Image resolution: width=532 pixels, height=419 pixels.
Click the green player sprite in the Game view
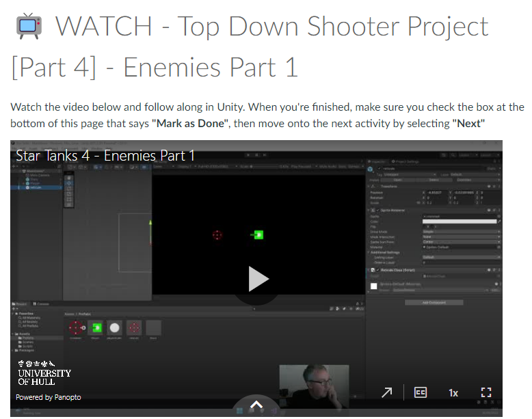pyautogui.click(x=258, y=235)
